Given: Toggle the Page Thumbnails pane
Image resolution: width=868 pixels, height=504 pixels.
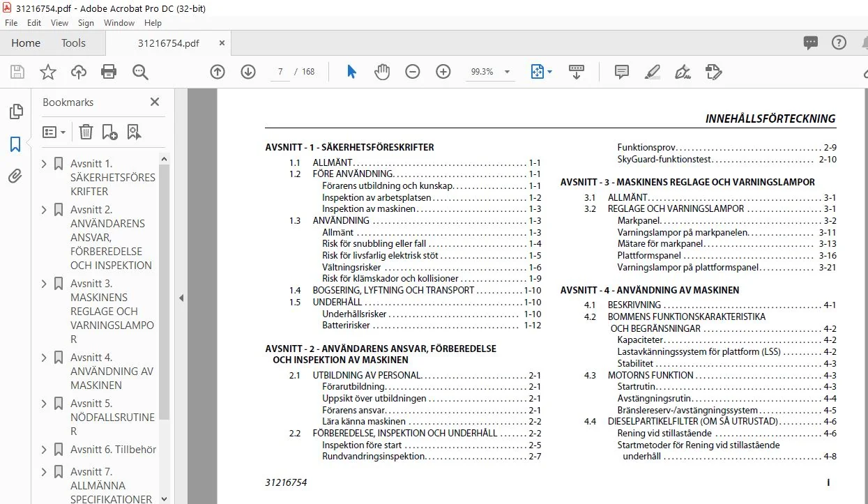Looking at the screenshot, I should [x=15, y=112].
